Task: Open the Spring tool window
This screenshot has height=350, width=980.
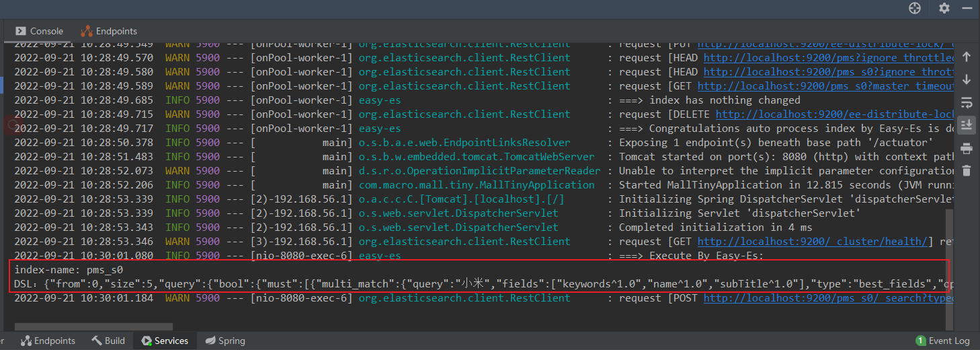Action: (225, 341)
